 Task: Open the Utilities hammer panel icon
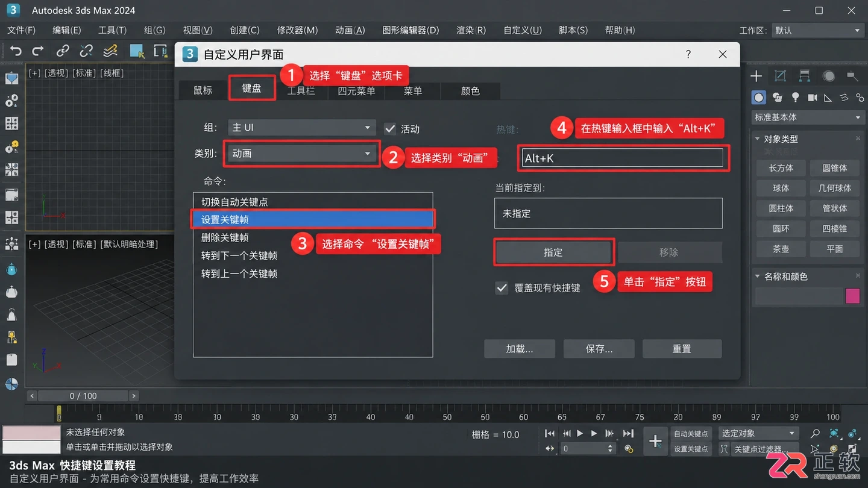[x=852, y=76]
